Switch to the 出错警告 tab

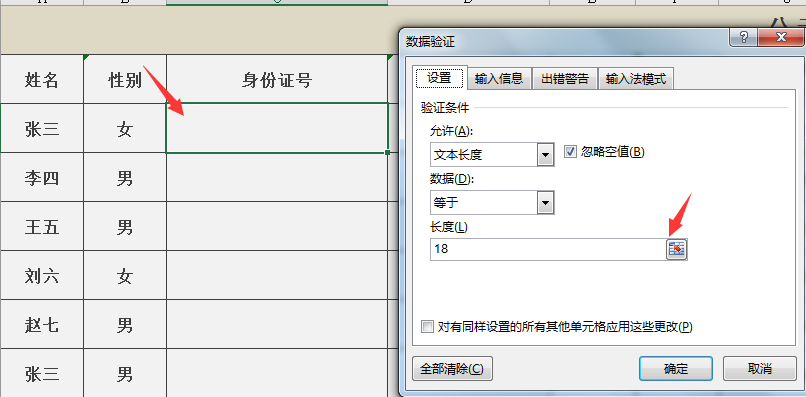pos(565,79)
